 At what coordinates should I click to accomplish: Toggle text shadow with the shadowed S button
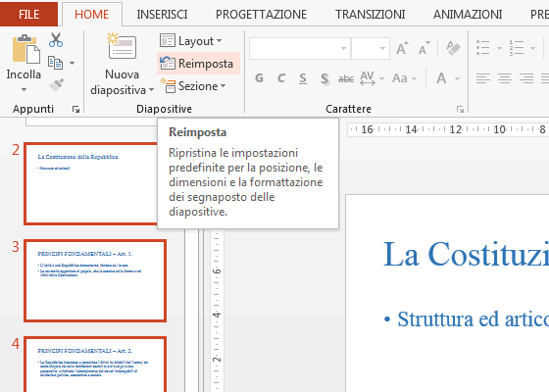coord(324,78)
